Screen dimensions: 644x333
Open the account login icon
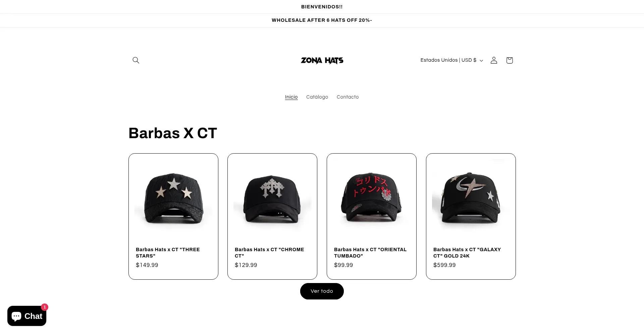click(x=494, y=60)
